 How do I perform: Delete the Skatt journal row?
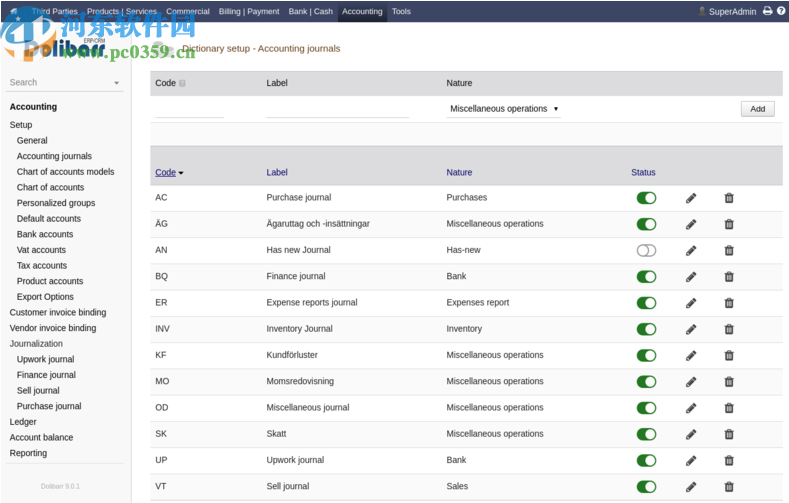729,434
